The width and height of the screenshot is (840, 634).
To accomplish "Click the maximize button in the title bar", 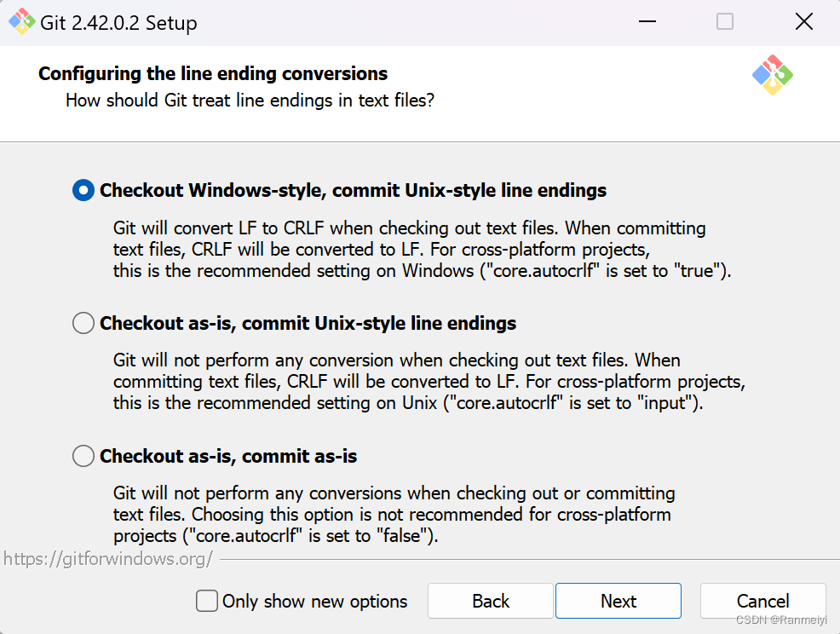I will [725, 22].
